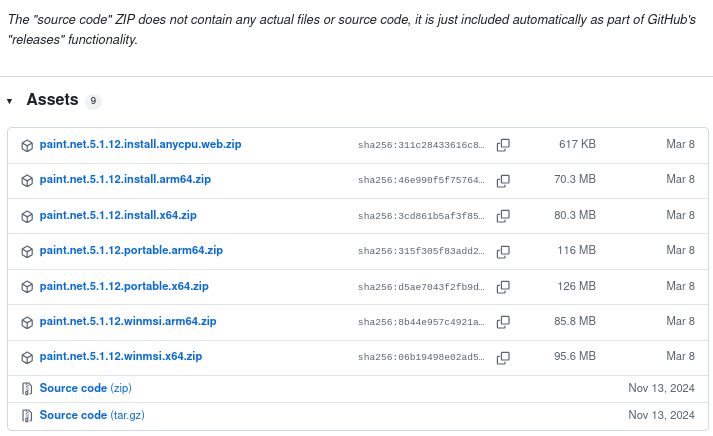The width and height of the screenshot is (713, 436).
Task: Select hash text sha256:d5ae7043f2fb9d…
Action: (x=421, y=287)
